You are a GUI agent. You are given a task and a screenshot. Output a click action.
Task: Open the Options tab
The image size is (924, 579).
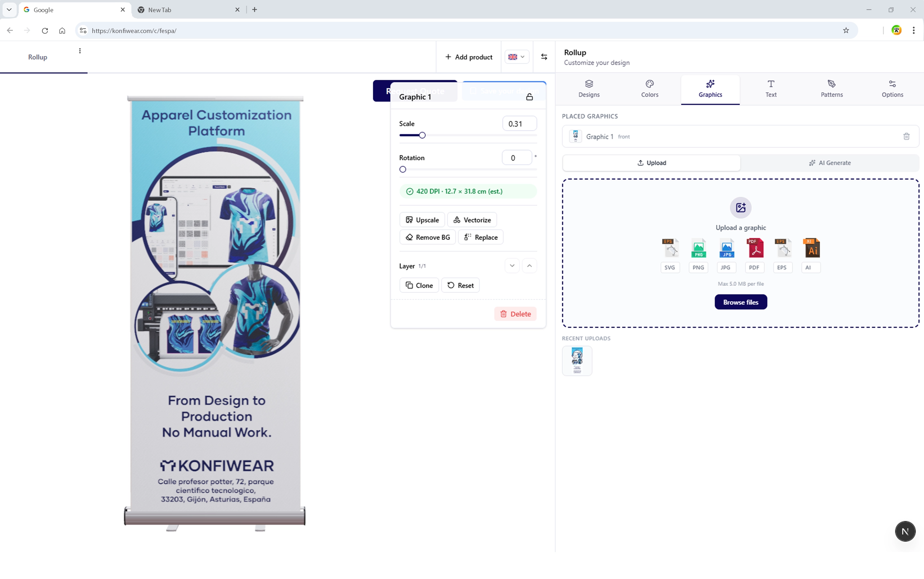(x=892, y=89)
